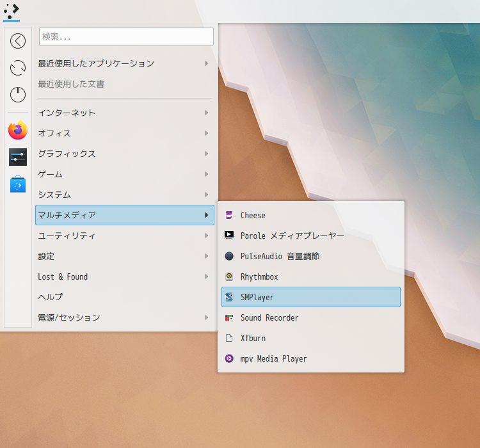This screenshot has height=448, width=480.
Task: Click the Xfburn document icon
Action: [229, 338]
